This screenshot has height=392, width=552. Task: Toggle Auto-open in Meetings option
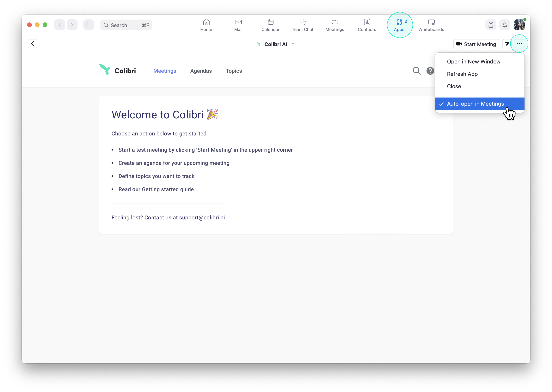coord(475,104)
